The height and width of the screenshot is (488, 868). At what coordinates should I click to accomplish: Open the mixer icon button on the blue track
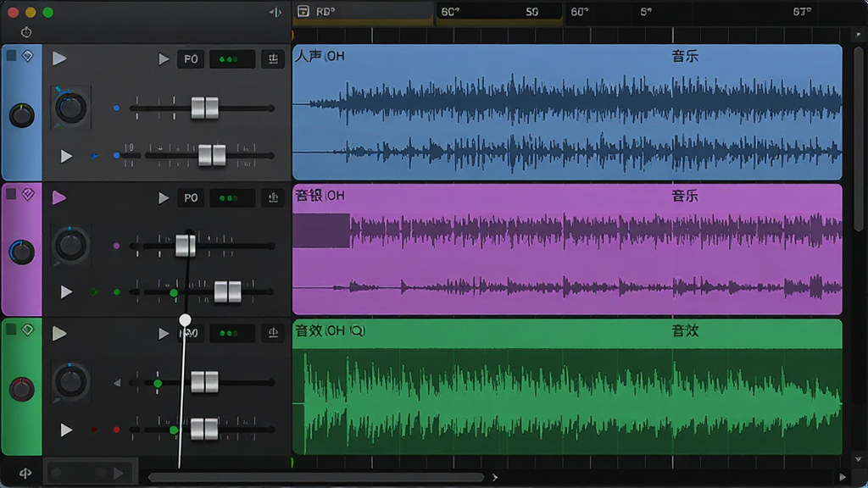pyautogui.click(x=273, y=59)
